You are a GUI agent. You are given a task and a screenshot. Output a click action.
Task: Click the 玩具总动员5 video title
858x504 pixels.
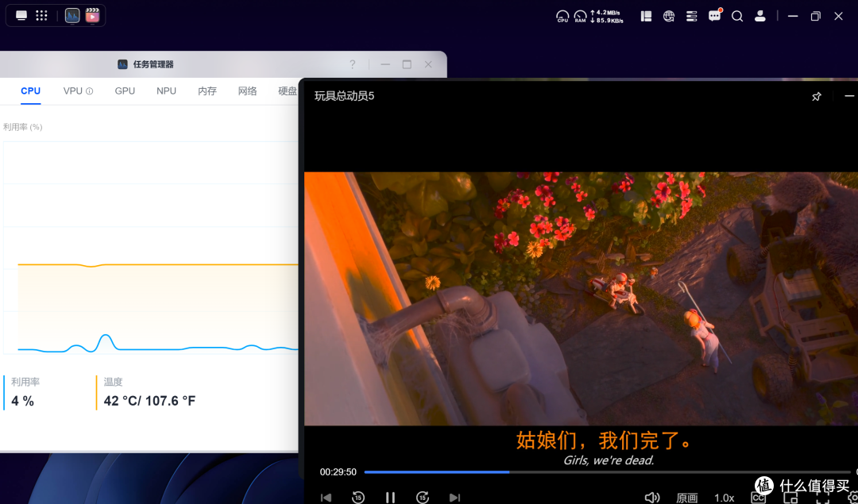point(344,96)
